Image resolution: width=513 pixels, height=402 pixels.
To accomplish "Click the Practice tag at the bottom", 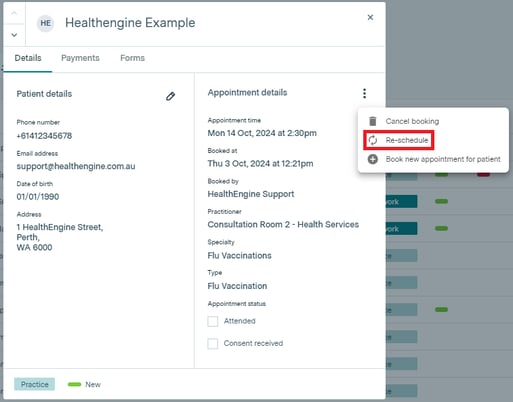I will coord(34,384).
